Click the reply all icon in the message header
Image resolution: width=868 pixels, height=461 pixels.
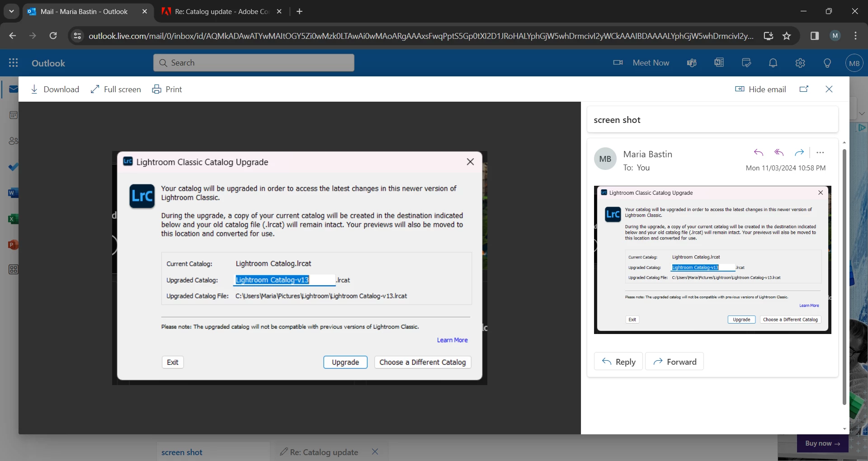[779, 153]
